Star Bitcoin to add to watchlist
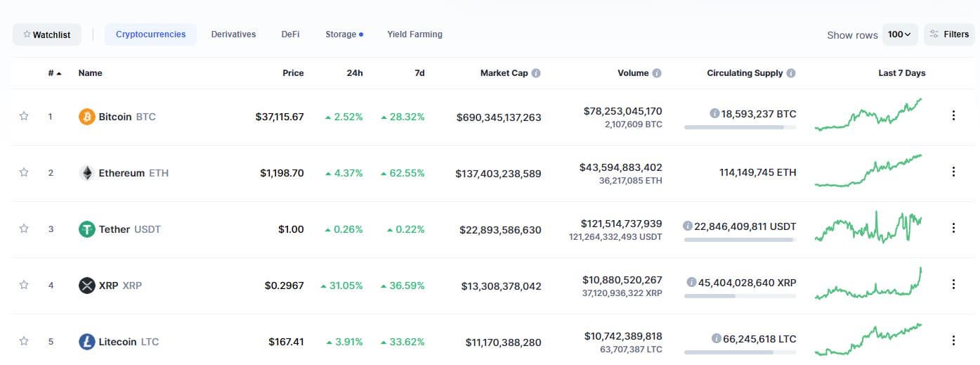 click(24, 116)
